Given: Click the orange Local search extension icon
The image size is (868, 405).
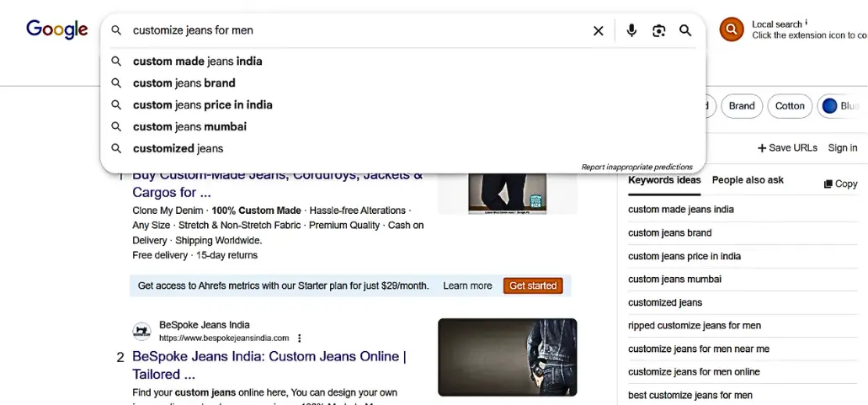Looking at the screenshot, I should coord(732,29).
